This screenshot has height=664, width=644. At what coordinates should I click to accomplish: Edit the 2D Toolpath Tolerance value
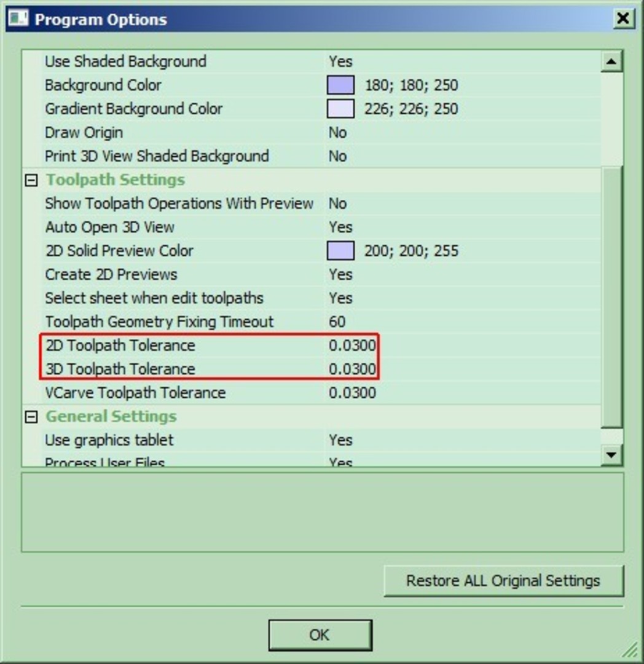coord(351,346)
